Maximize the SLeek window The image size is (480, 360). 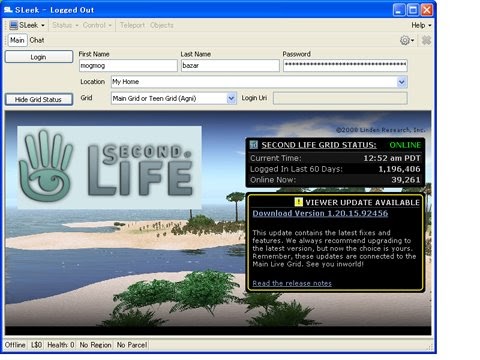413,10
